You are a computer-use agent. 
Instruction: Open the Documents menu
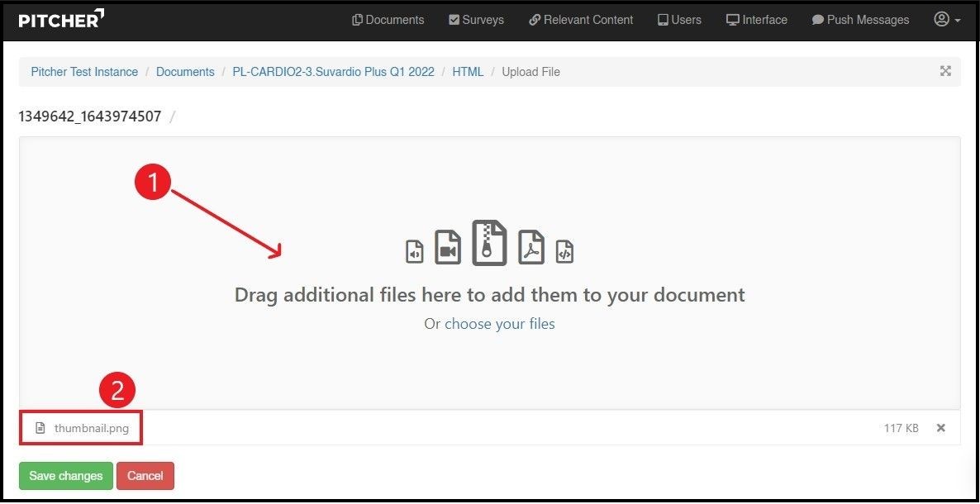pos(388,20)
